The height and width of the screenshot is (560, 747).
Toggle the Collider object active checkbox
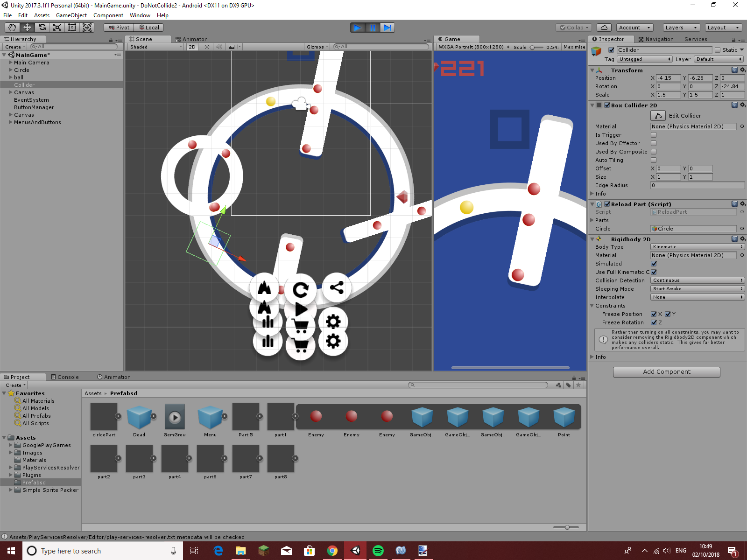click(x=611, y=50)
